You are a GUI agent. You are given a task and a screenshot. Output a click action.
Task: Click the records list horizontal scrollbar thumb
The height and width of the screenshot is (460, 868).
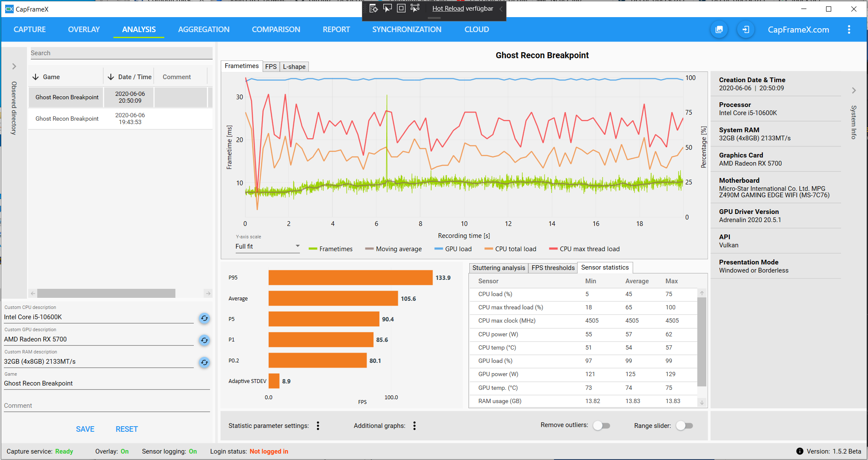pos(106,293)
